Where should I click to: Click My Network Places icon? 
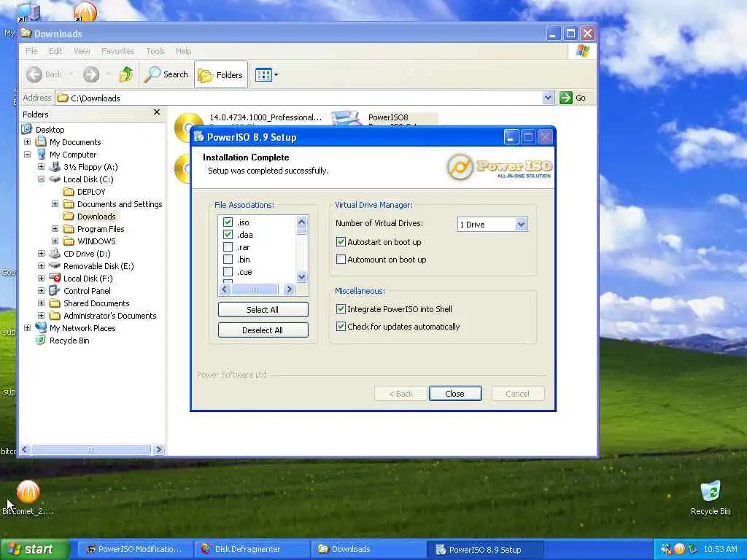[x=41, y=327]
